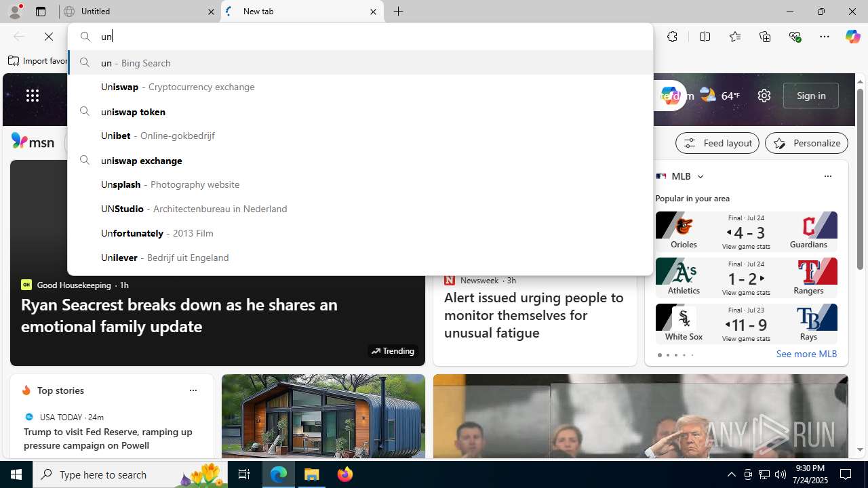Click the Personalize button
This screenshot has height=488, width=868.
point(806,143)
